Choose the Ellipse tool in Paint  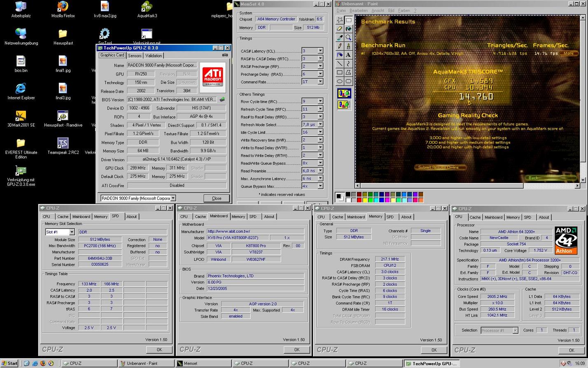coord(340,81)
